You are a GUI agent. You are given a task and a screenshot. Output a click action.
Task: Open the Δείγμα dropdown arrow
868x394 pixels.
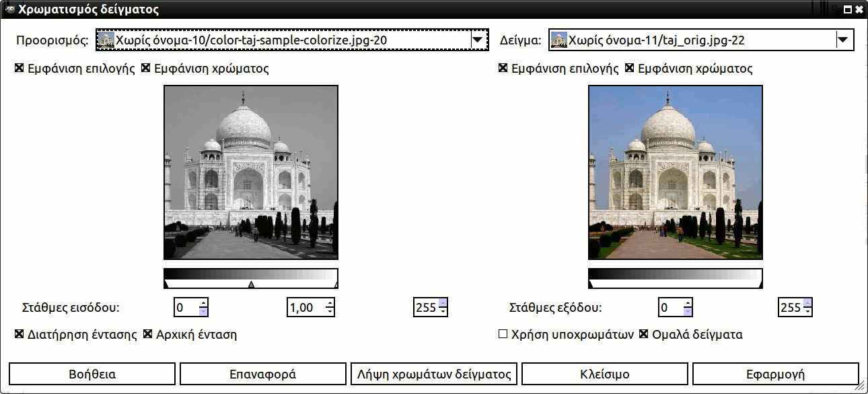pos(842,40)
